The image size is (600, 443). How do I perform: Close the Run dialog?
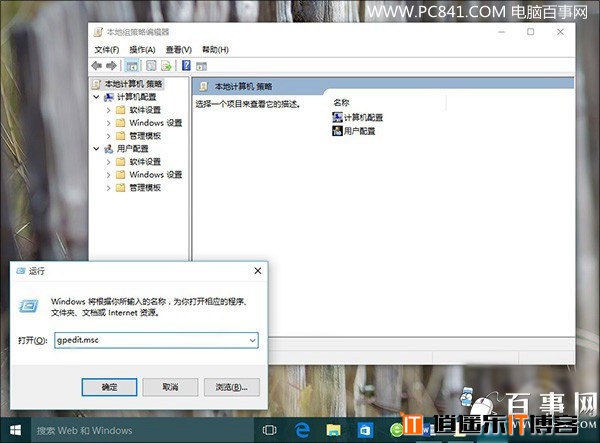coord(258,271)
